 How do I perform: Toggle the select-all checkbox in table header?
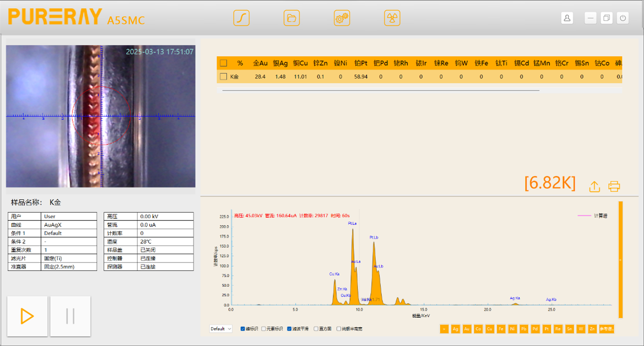click(x=223, y=63)
